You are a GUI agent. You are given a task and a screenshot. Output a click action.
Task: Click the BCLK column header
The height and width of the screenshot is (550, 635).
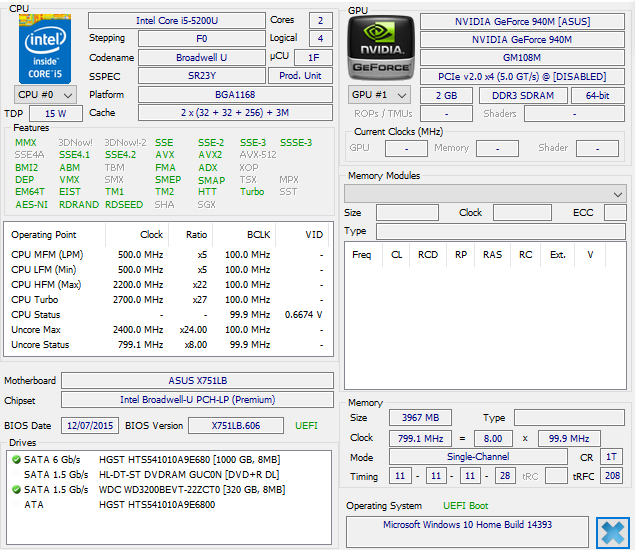tap(244, 235)
